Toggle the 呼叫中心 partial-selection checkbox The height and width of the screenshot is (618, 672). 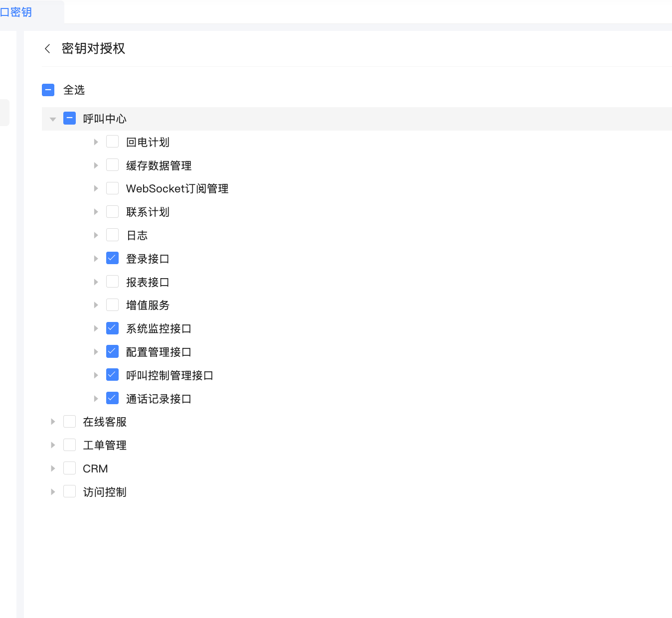pyautogui.click(x=70, y=119)
